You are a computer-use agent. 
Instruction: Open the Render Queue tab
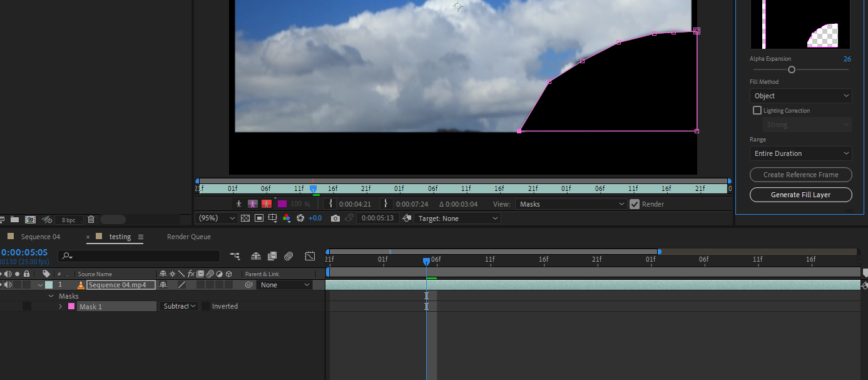pos(188,237)
